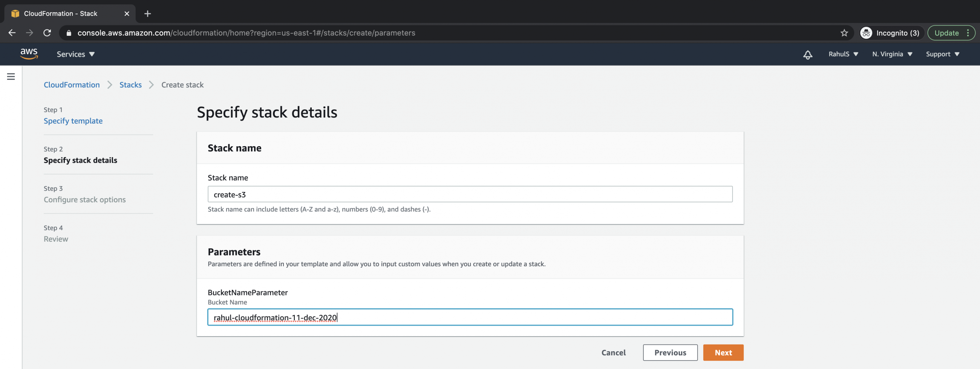This screenshot has width=980, height=369.
Task: Click the 'Bucket Name' description label
Action: [227, 302]
